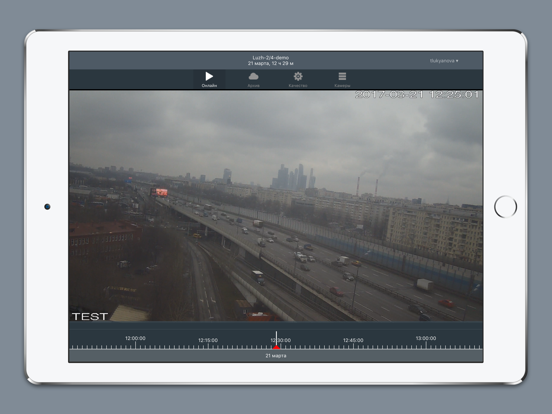Click the red timeline position marker
Screen dimensions: 552x414
point(276,347)
